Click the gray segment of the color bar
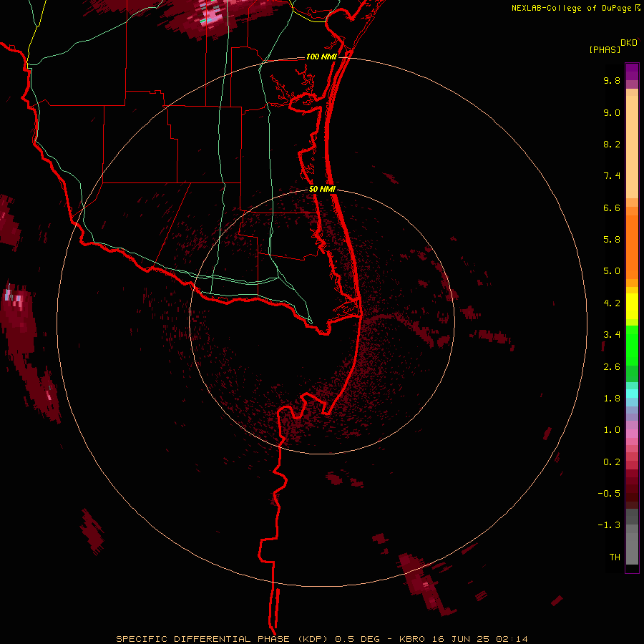644x644 pixels. [632, 538]
